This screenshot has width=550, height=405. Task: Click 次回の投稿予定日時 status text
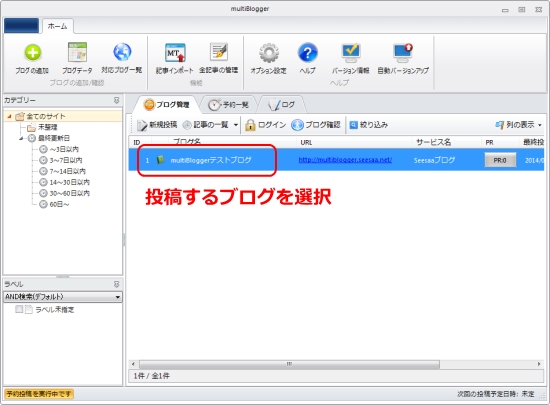[496, 394]
